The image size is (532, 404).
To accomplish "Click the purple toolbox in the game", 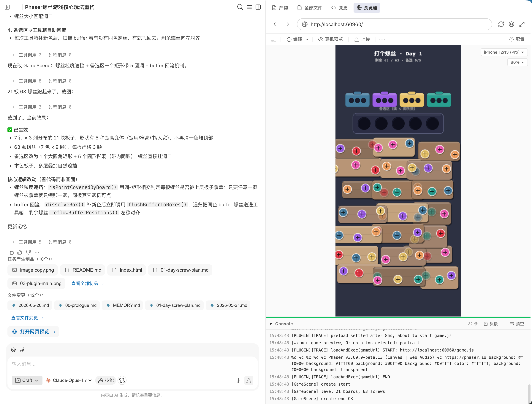I will [384, 99].
